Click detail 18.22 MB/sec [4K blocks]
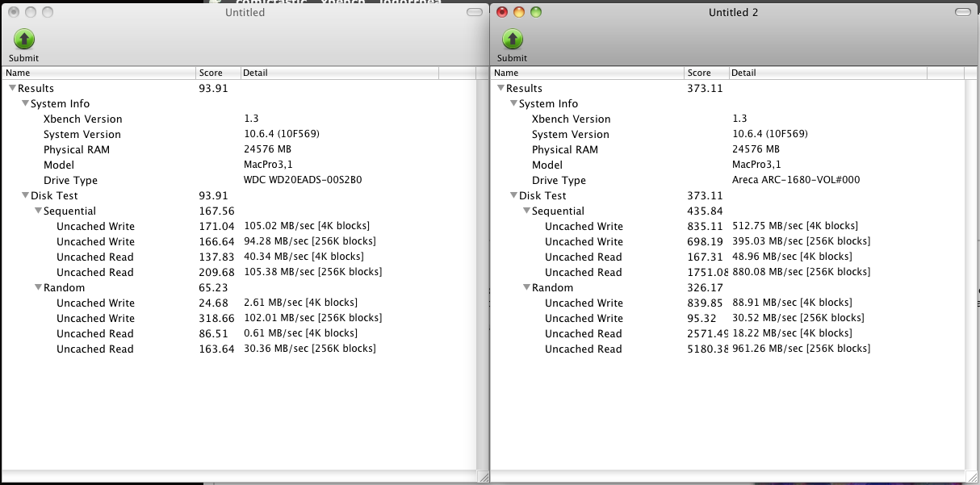The height and width of the screenshot is (485, 980). coord(792,333)
